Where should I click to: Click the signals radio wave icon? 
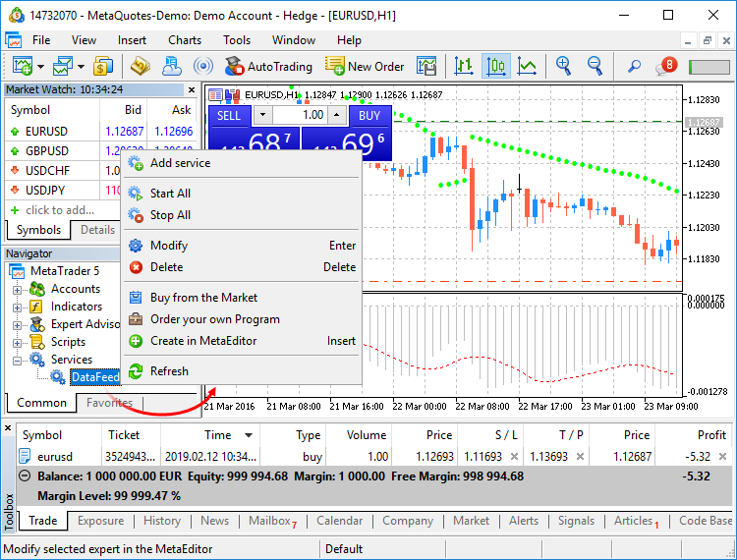tap(203, 66)
